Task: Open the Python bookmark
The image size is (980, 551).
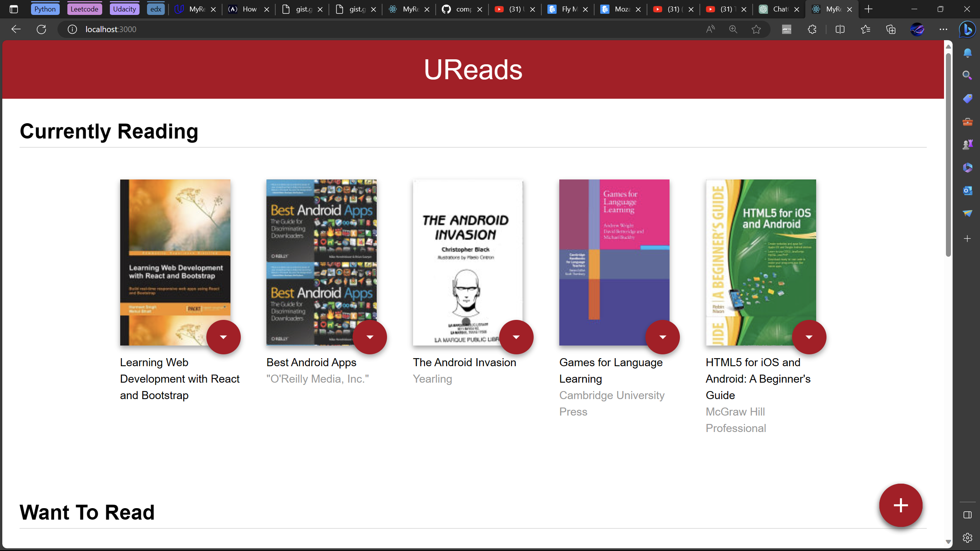Action: tap(45, 8)
